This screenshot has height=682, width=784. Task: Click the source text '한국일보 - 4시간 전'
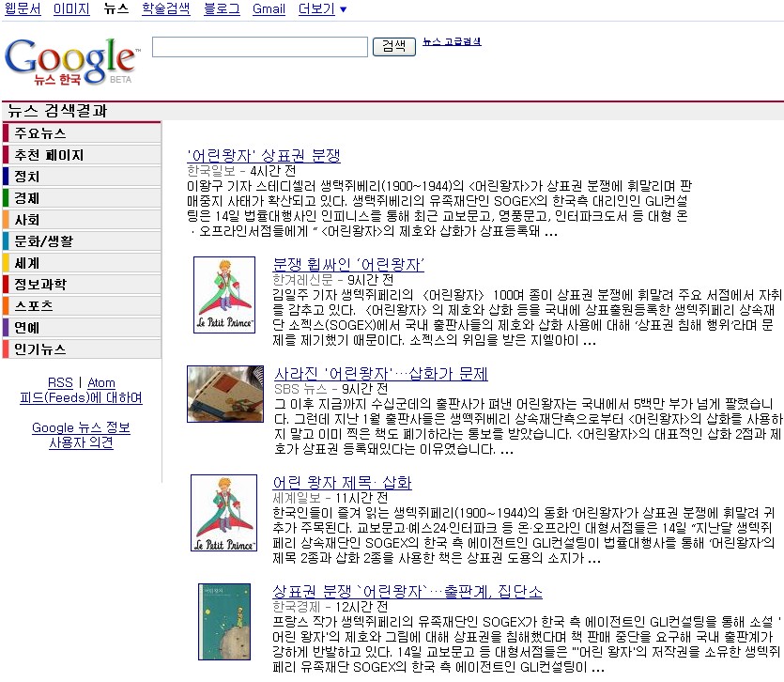pyautogui.click(x=241, y=171)
